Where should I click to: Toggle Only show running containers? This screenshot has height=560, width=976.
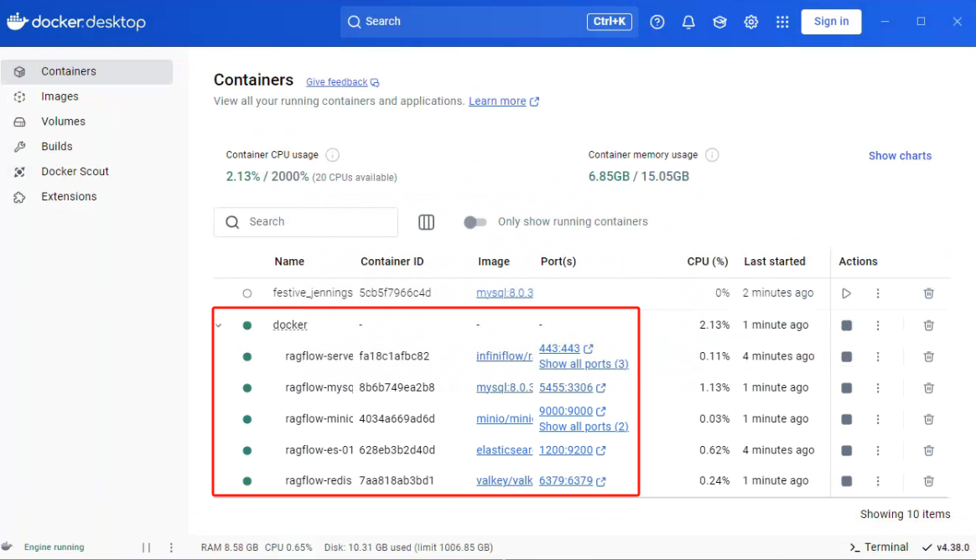pyautogui.click(x=475, y=222)
